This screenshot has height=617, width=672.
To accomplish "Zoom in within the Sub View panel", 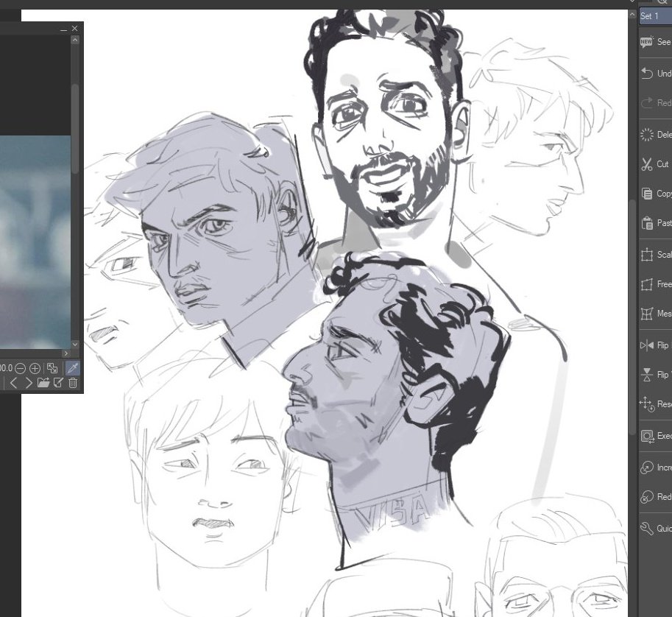I will 35,368.
